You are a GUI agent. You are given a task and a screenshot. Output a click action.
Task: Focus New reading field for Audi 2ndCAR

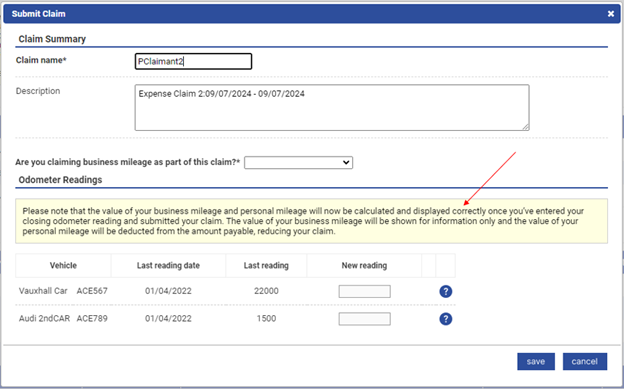coord(365,319)
